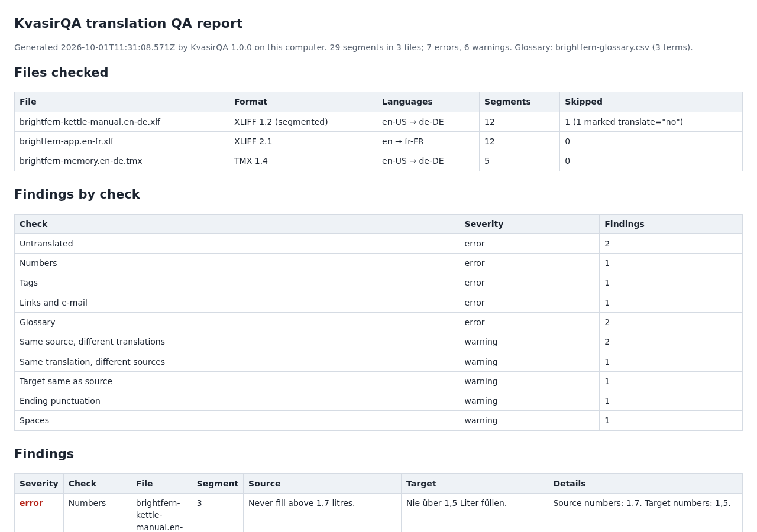This screenshot has height=532, width=757.
Task: Click the Tags check row label
Action: [x=28, y=283]
